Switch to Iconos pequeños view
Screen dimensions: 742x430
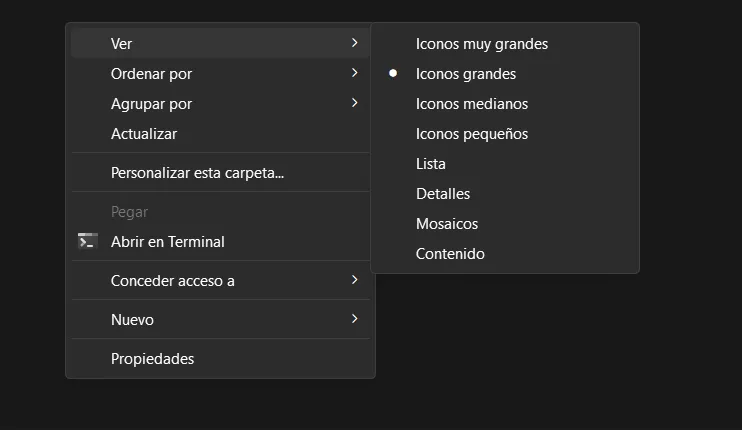[x=471, y=134]
